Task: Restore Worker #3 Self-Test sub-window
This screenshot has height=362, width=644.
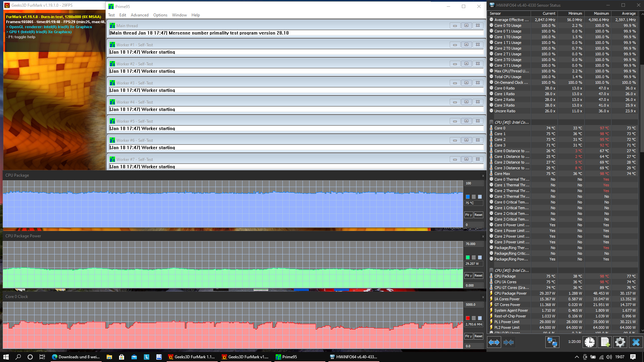Action: pyautogui.click(x=466, y=83)
